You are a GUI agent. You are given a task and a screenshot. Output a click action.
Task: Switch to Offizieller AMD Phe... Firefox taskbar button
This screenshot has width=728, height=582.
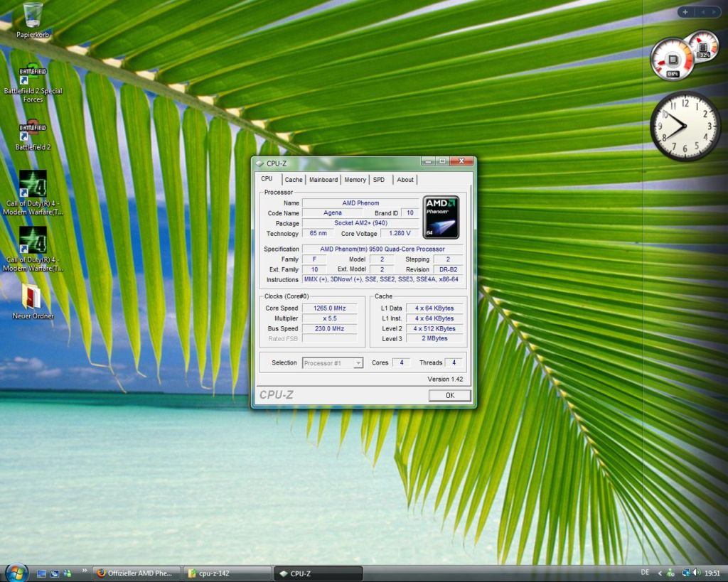pos(136,573)
